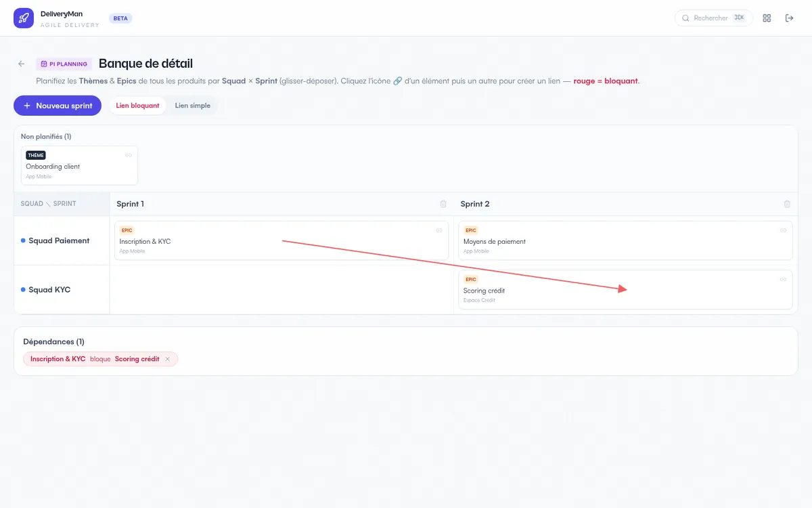This screenshot has width=812, height=508.
Task: Click the Nouveau sprint button
Action: pos(58,106)
